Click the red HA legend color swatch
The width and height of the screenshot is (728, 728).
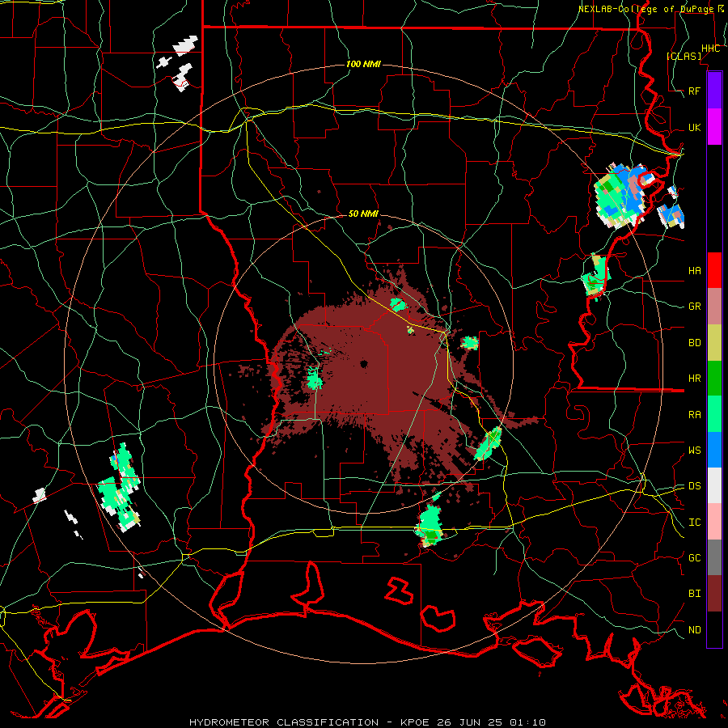(x=714, y=270)
